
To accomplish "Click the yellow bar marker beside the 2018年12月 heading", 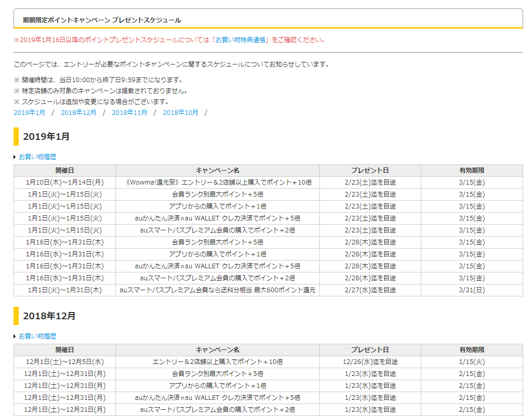I will click(16, 316).
